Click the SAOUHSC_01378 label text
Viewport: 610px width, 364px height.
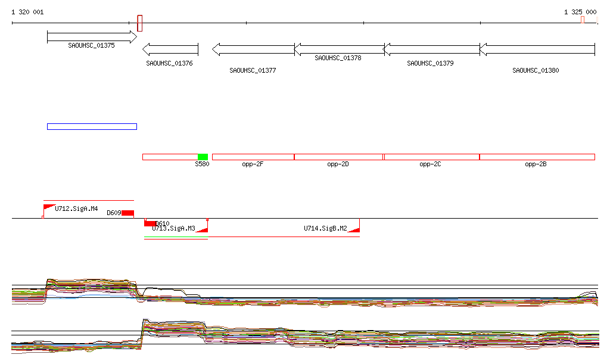(x=338, y=58)
